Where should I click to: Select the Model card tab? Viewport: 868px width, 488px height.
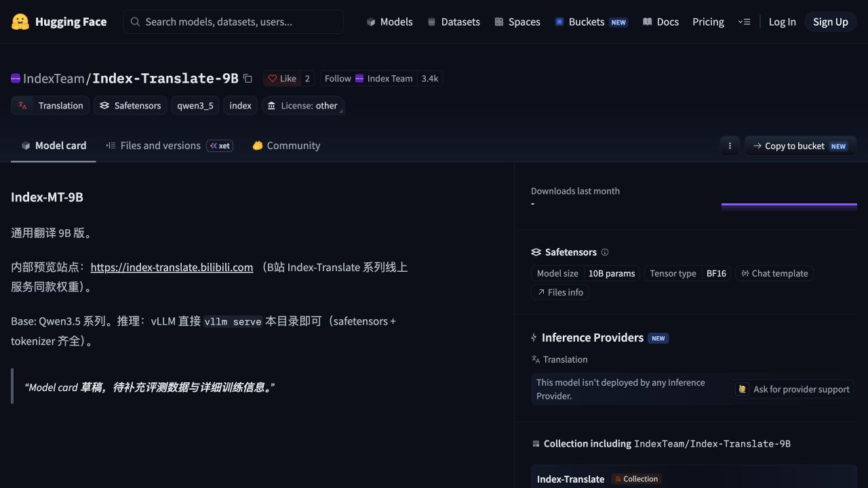pyautogui.click(x=54, y=146)
